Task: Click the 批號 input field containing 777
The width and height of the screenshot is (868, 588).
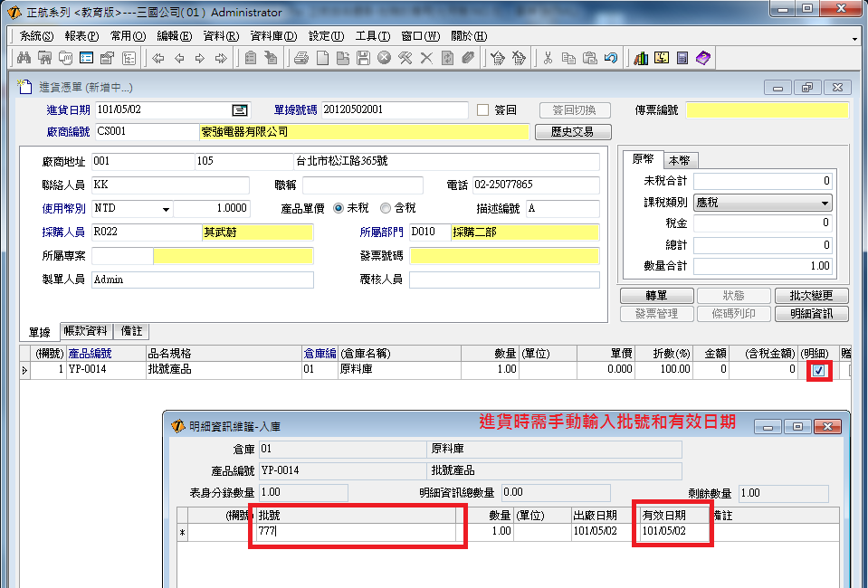Action: pos(357,532)
